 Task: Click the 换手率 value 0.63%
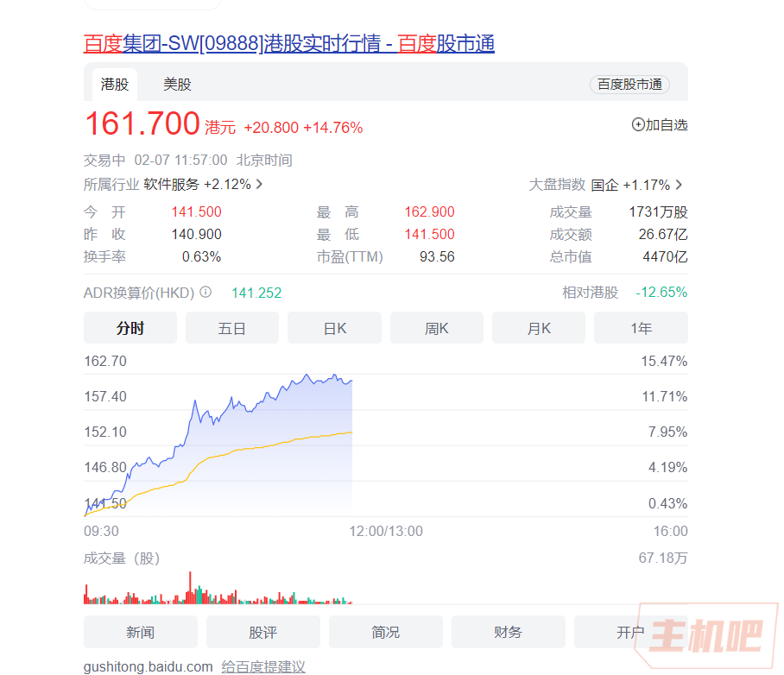pyautogui.click(x=201, y=256)
